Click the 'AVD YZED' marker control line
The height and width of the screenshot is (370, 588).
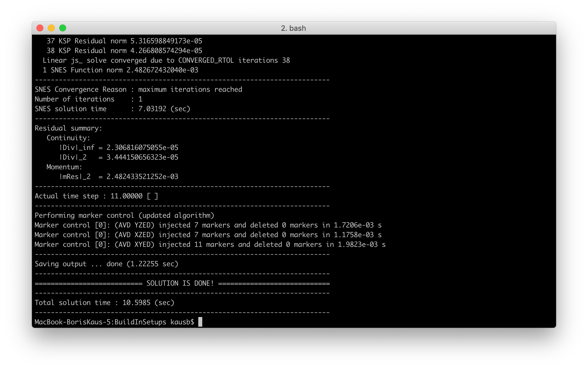click(208, 225)
